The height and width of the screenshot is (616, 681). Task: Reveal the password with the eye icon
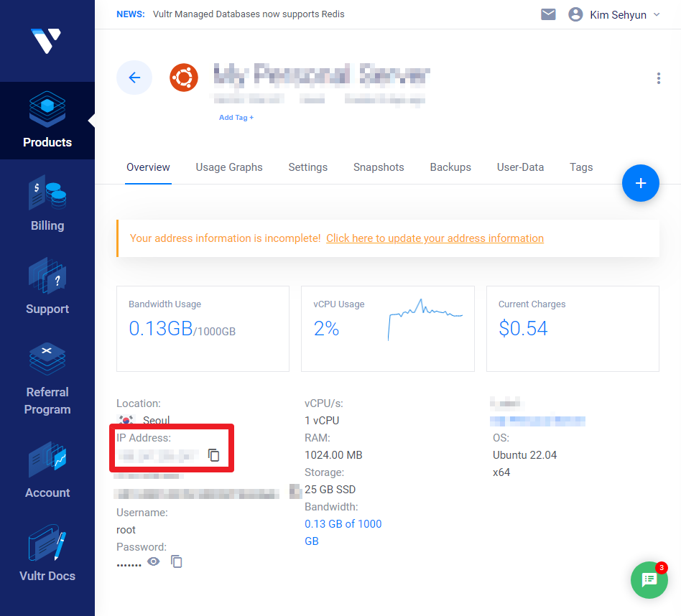153,561
